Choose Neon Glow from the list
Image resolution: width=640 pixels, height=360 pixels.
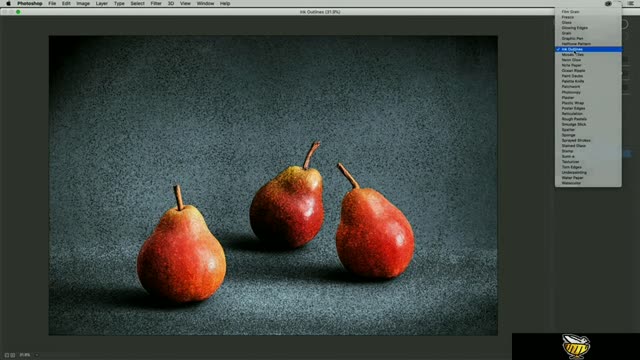point(588,60)
